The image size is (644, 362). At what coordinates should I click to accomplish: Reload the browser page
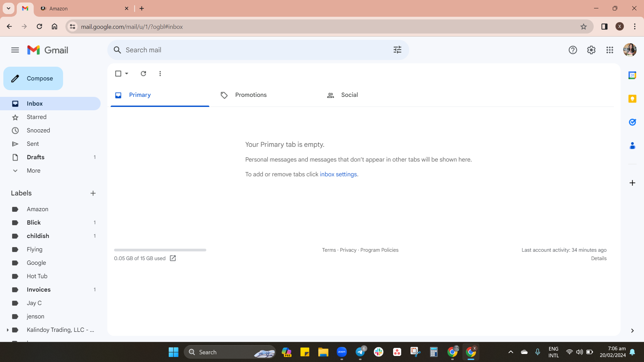39,26
